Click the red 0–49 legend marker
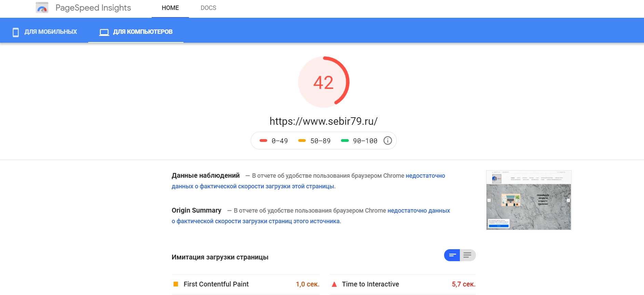This screenshot has height=295, width=644. [263, 140]
